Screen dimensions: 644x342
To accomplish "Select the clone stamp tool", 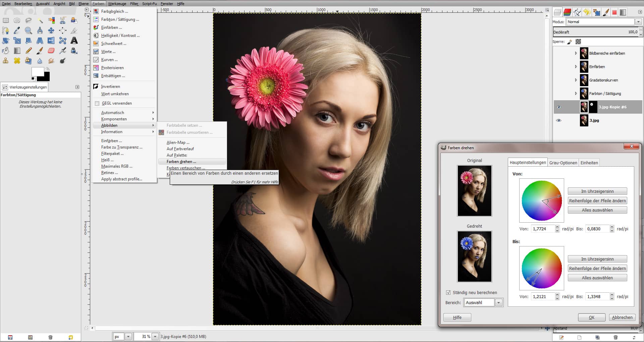I will pos(5,61).
